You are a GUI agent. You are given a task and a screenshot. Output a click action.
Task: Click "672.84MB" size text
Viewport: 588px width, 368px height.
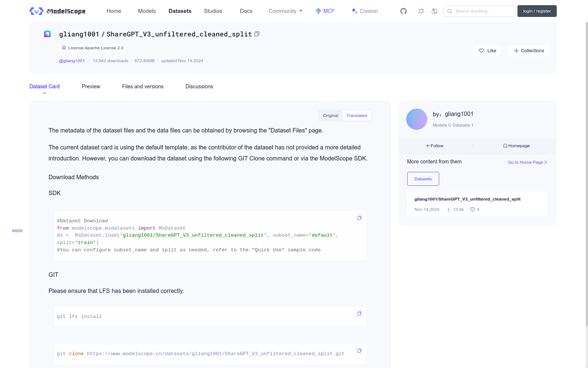click(144, 61)
